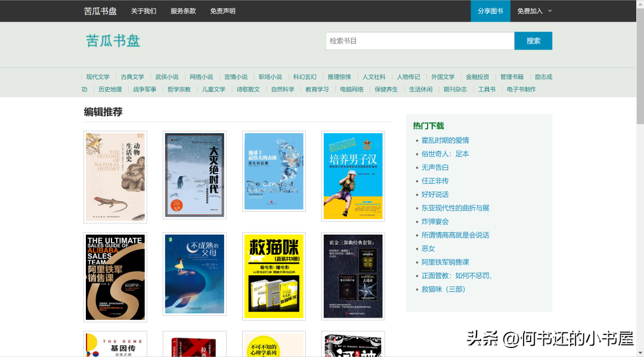Click the 分享图书 button
The height and width of the screenshot is (357, 644).
[490, 11]
